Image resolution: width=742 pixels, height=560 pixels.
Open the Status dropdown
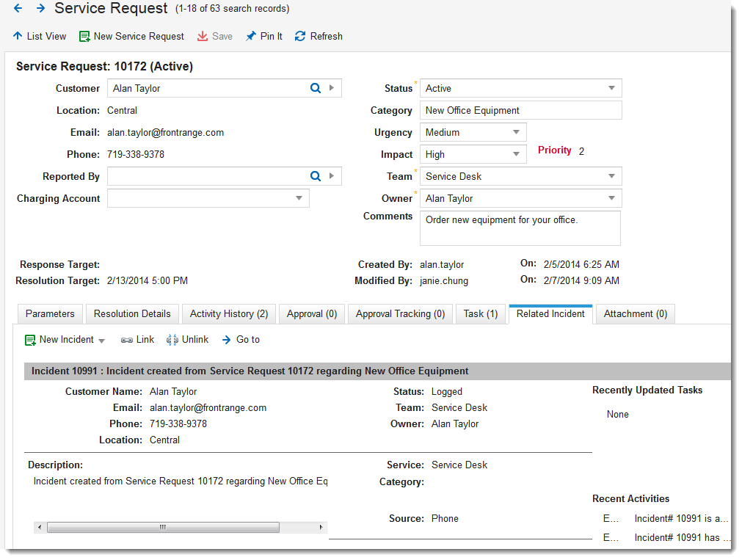click(611, 88)
